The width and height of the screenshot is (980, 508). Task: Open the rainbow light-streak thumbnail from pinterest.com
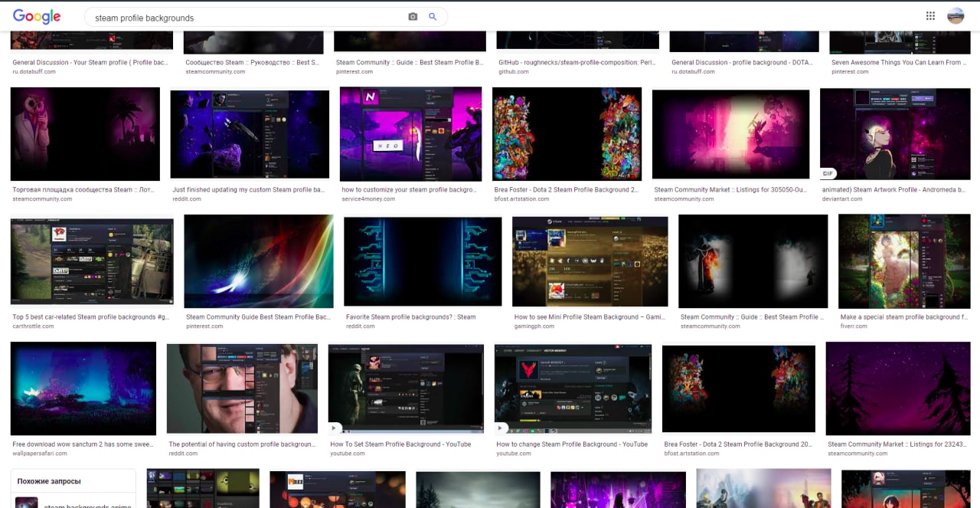pos(259,261)
